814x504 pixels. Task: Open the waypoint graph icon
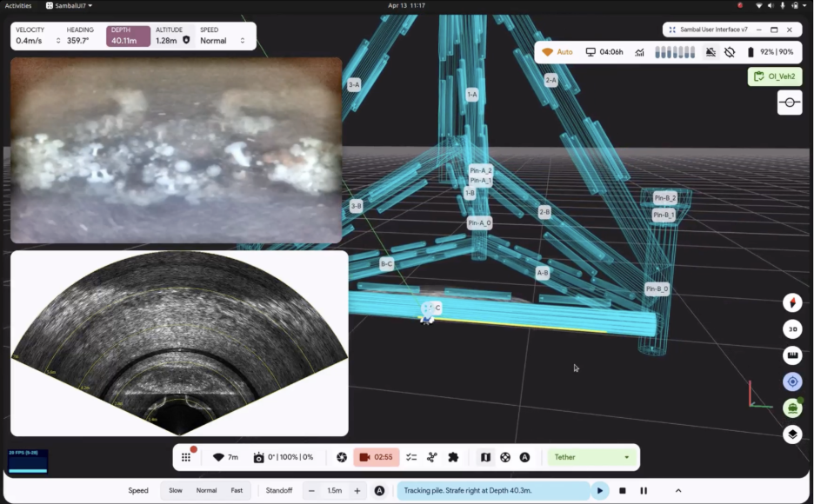tap(432, 457)
